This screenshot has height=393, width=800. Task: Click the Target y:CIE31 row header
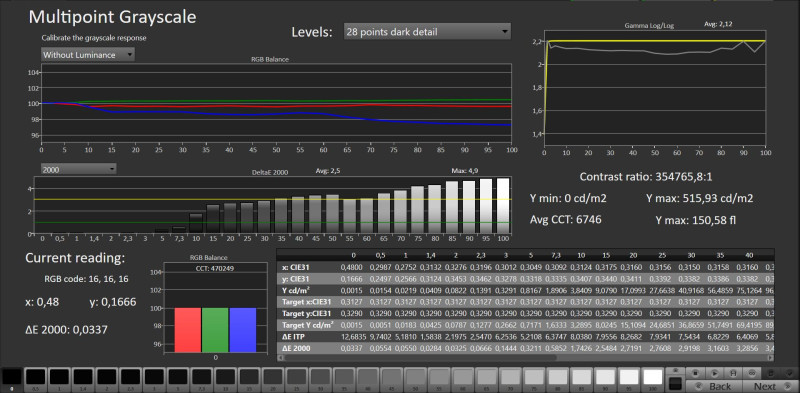307,314
